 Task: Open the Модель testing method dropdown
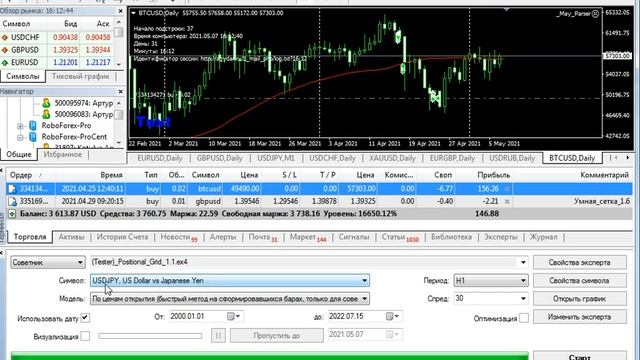coord(230,299)
